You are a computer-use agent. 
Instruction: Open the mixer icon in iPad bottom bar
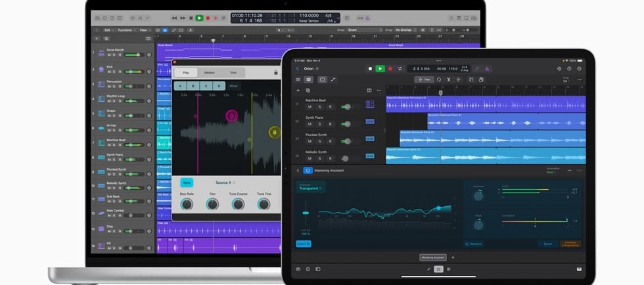pos(448,269)
